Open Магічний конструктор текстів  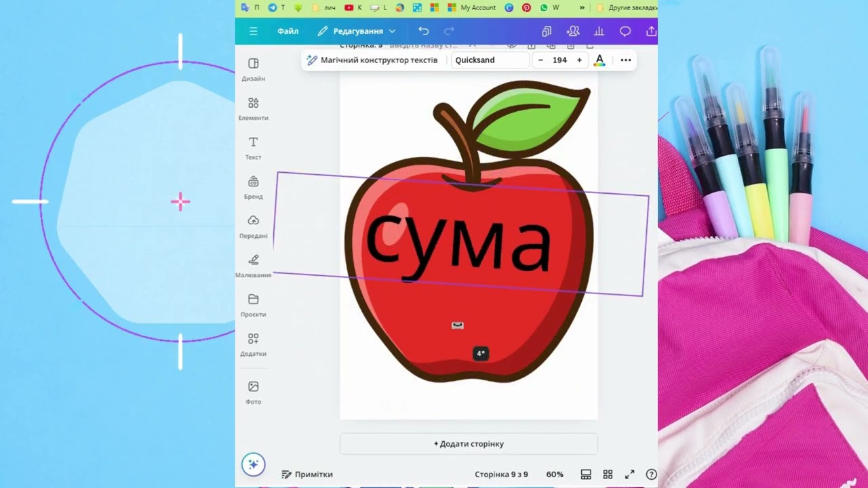(x=372, y=60)
